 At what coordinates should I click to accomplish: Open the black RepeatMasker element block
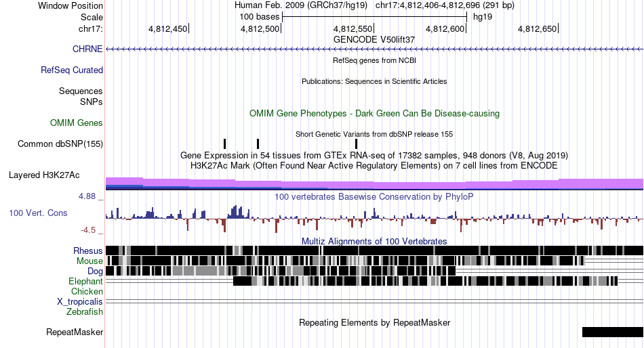(613, 332)
